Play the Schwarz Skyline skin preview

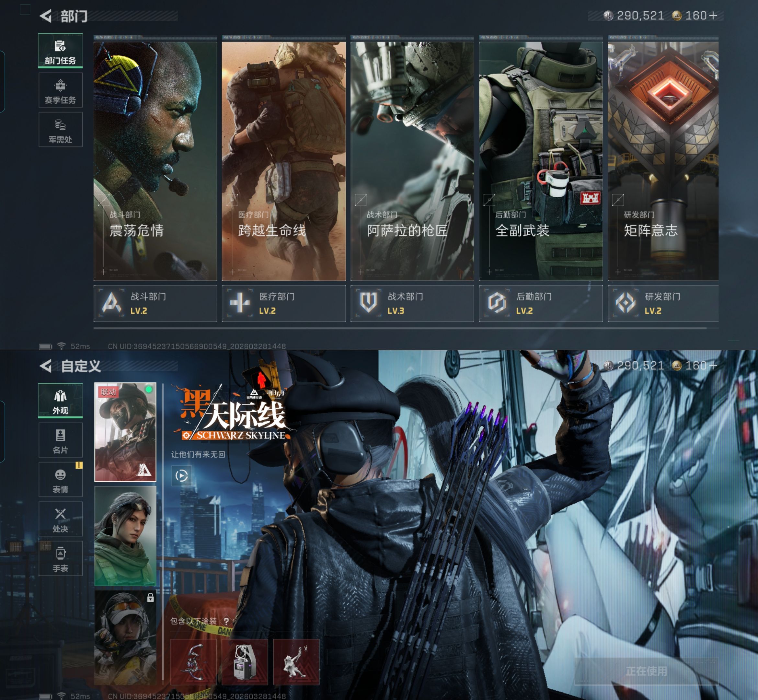181,475
